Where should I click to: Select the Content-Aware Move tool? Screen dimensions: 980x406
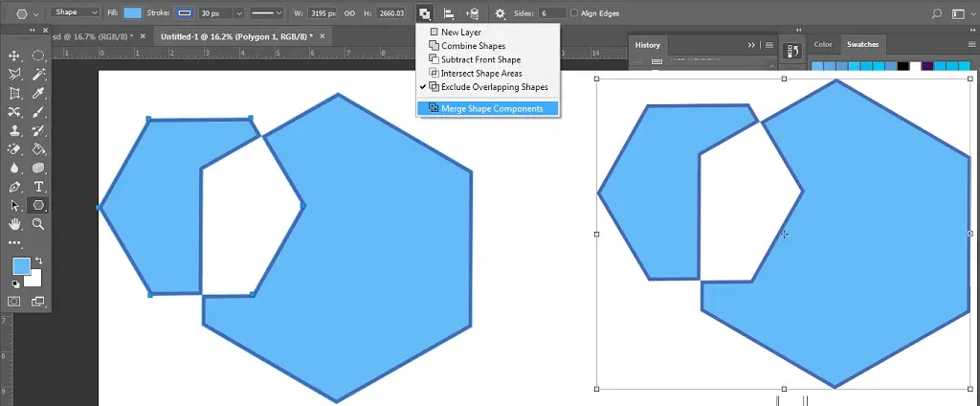[14, 112]
